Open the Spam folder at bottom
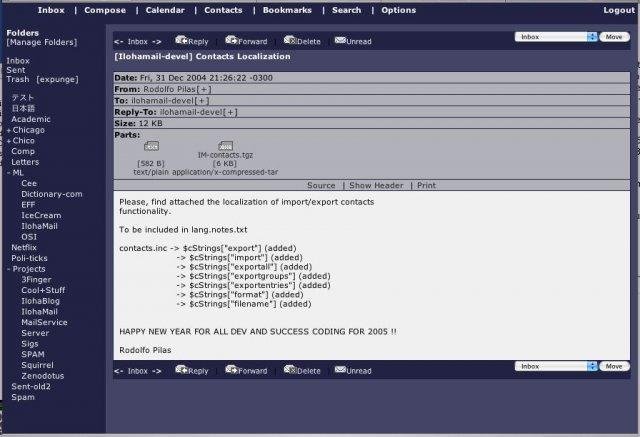Image resolution: width=640 pixels, height=437 pixels. (23, 397)
